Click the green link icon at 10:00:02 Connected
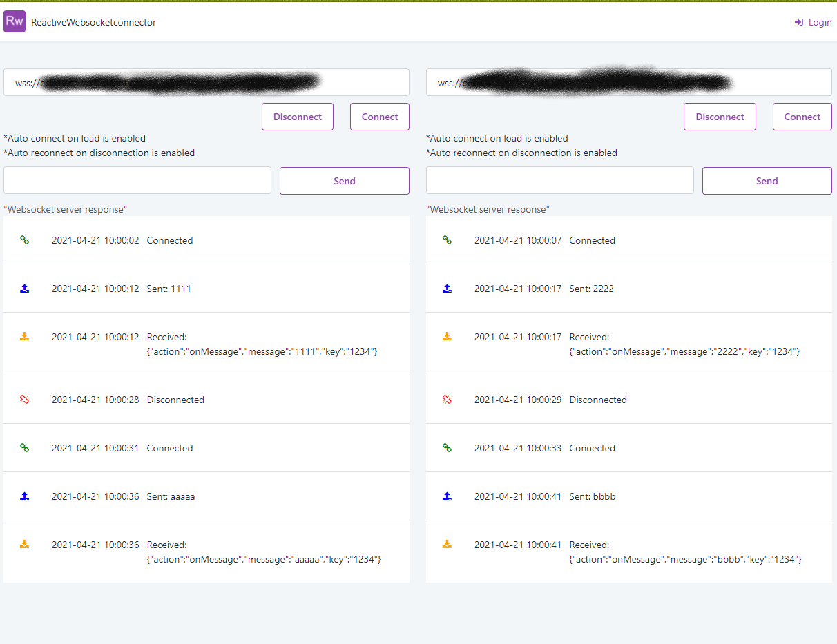The image size is (837, 644). click(x=24, y=240)
